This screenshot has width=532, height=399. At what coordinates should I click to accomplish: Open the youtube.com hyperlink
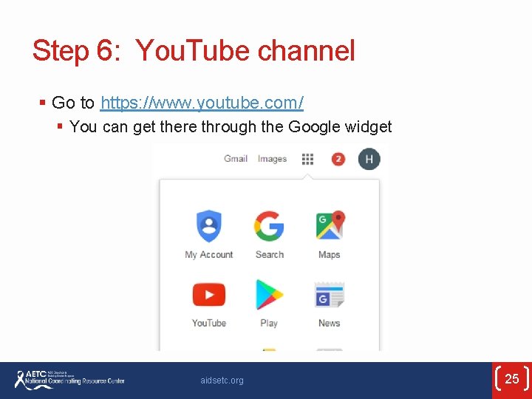[202, 103]
